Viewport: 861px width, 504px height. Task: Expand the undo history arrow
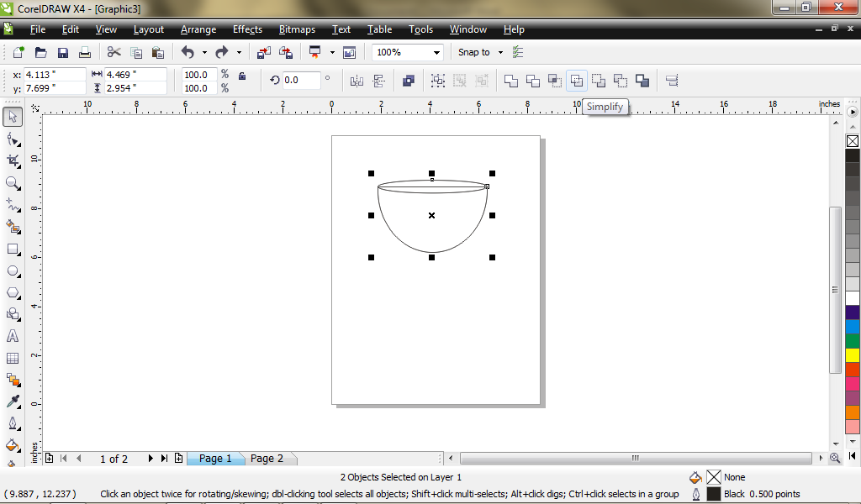204,53
